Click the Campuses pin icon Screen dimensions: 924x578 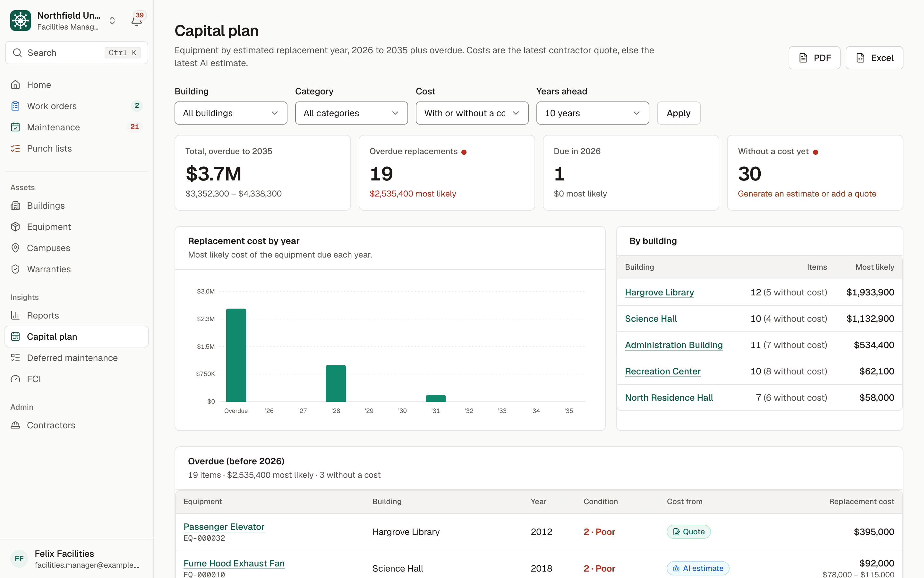(15, 248)
